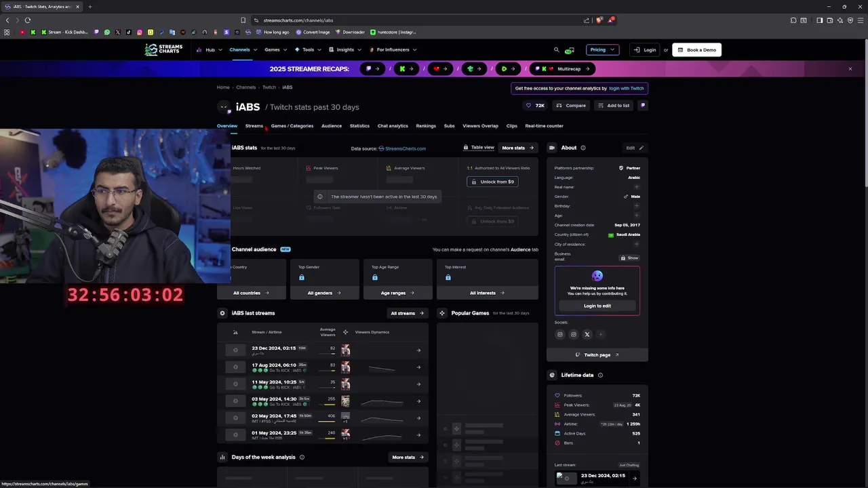Click More stats beside Table view
The image size is (868, 488).
click(x=518, y=148)
